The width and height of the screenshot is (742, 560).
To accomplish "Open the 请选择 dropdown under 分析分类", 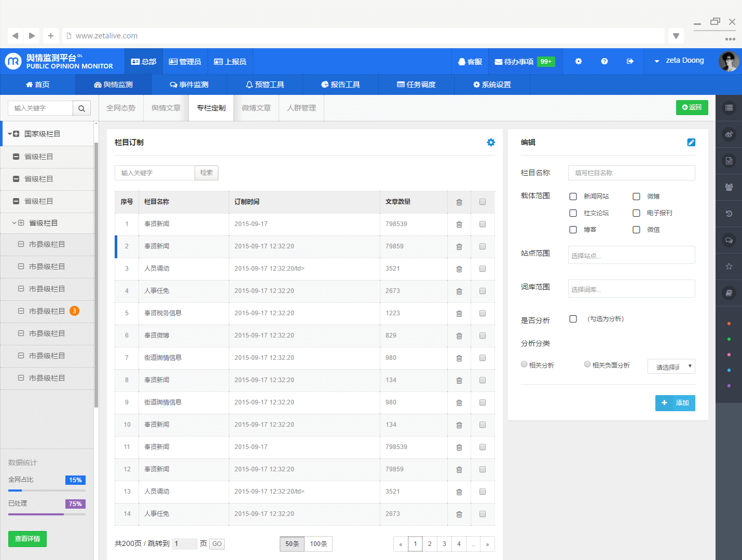I will pyautogui.click(x=671, y=366).
